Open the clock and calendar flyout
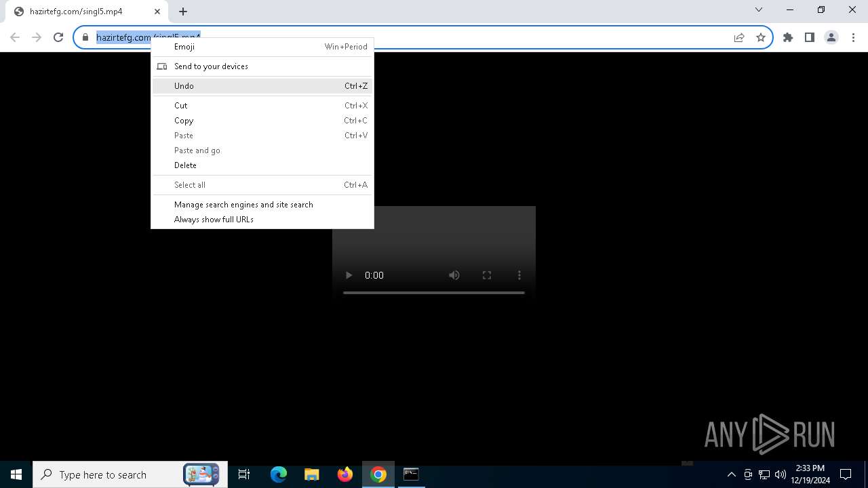Image resolution: width=868 pixels, height=488 pixels. (810, 474)
